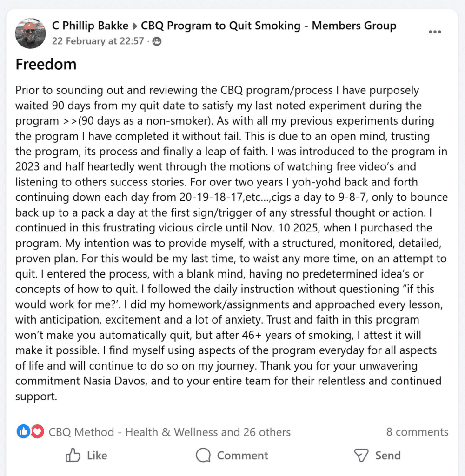This screenshot has height=476, width=465.
Task: View the 8 comments on the post
Action: pyautogui.click(x=417, y=432)
